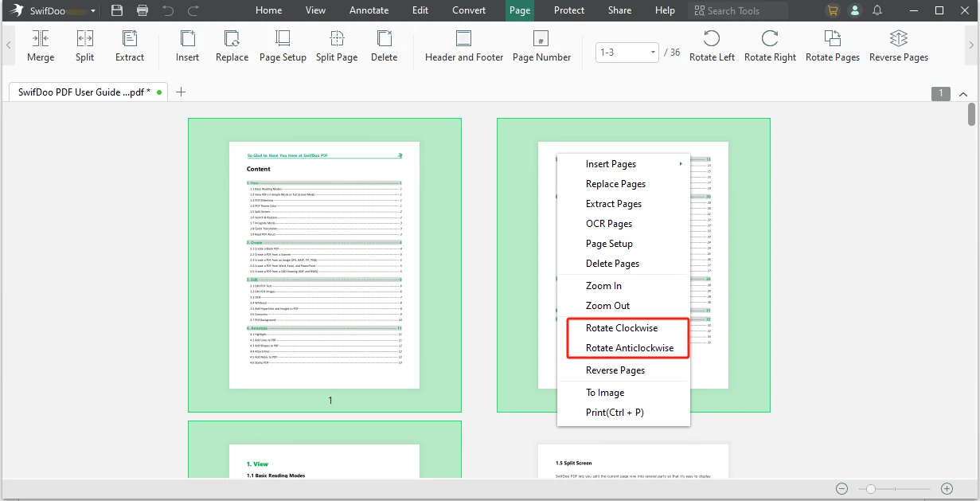Select To Image menu entry
This screenshot has width=980, height=501.
pos(623,393)
